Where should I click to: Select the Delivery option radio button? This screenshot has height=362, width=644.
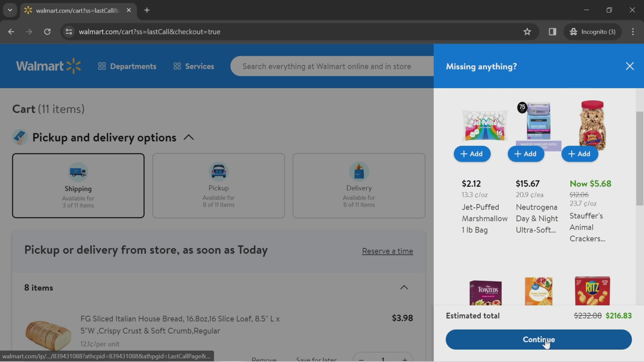pos(359,186)
